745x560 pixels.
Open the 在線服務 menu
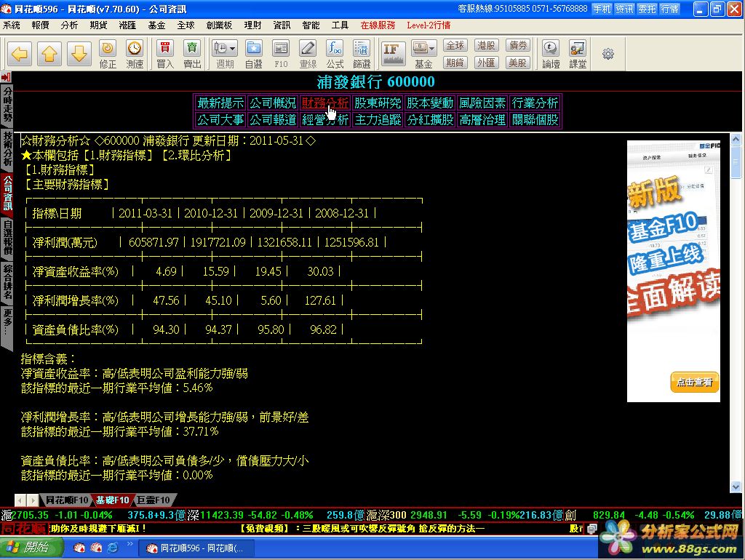[x=378, y=25]
